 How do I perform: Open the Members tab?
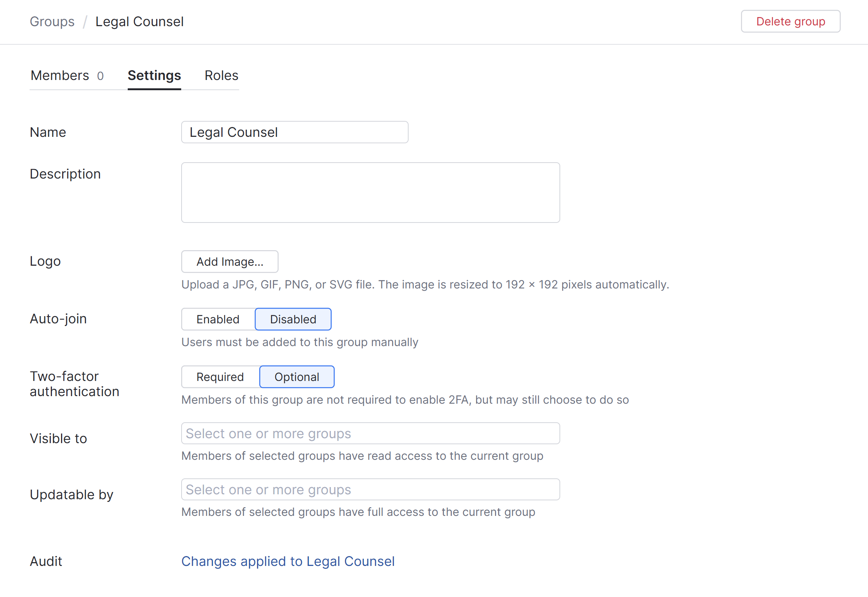(x=60, y=75)
